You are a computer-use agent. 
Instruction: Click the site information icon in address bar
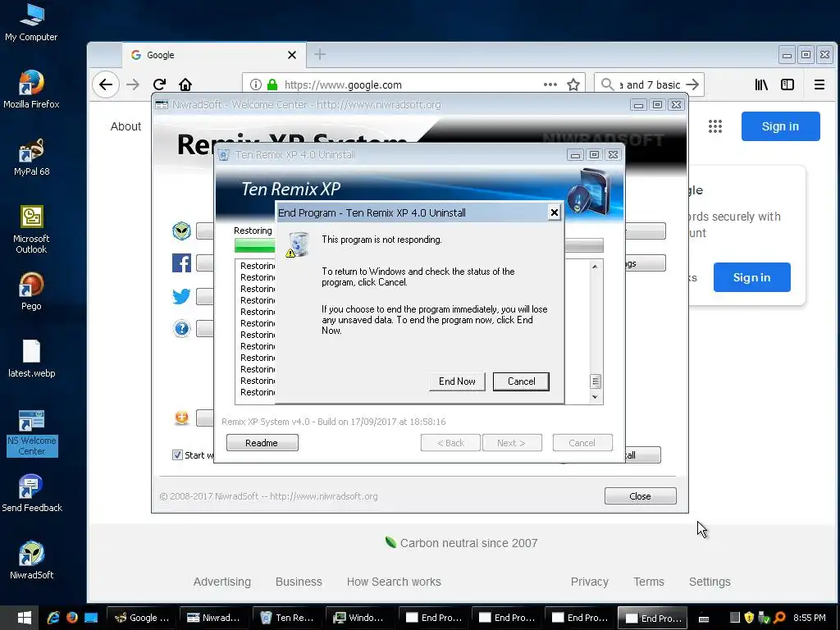[x=256, y=84]
